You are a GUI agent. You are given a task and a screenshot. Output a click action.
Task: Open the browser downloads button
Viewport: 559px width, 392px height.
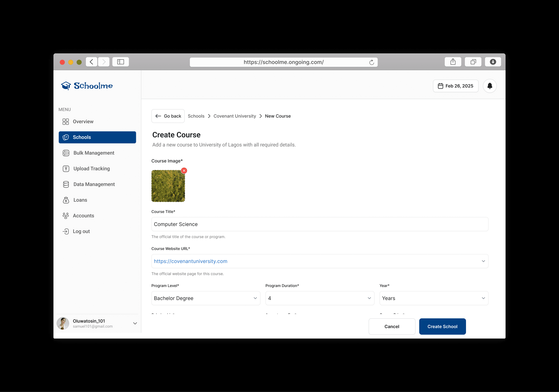coord(493,62)
